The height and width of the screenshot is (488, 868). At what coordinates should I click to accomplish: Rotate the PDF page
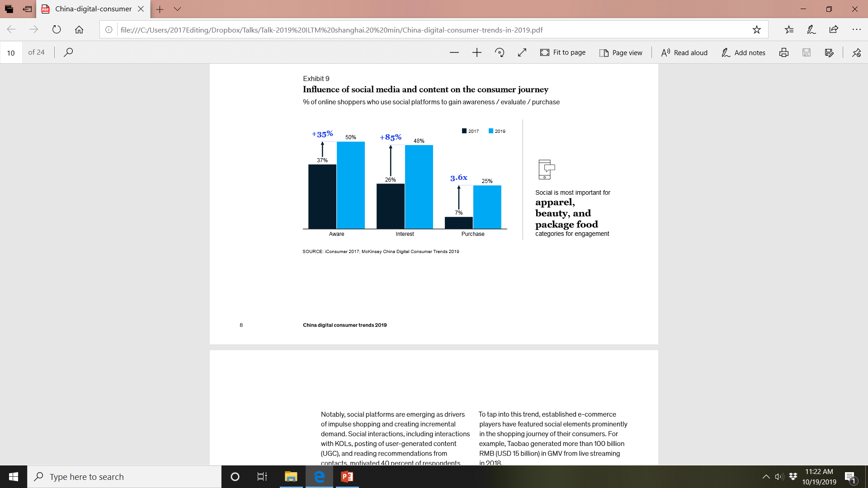point(500,52)
